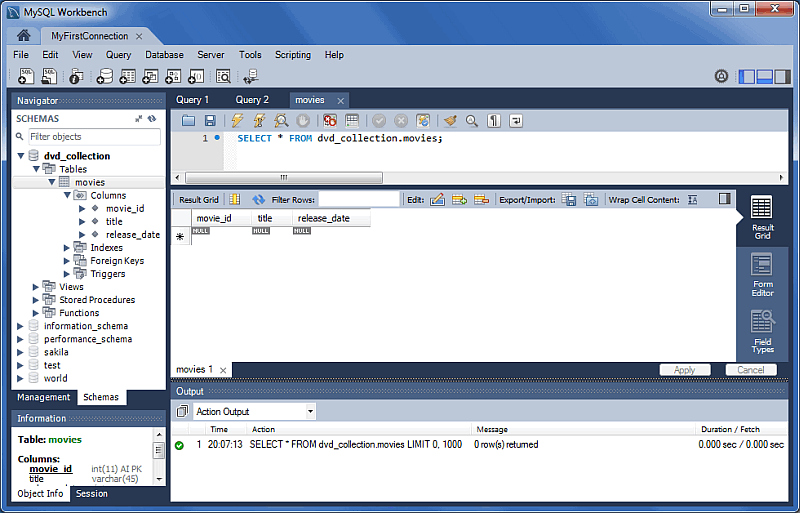Screen dimensions: 800x513
Task: Refresh the schemas list
Action: click(x=152, y=118)
